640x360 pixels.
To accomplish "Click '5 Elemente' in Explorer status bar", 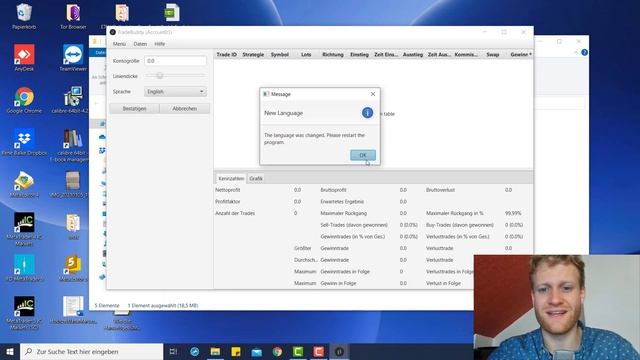I will 107,305.
